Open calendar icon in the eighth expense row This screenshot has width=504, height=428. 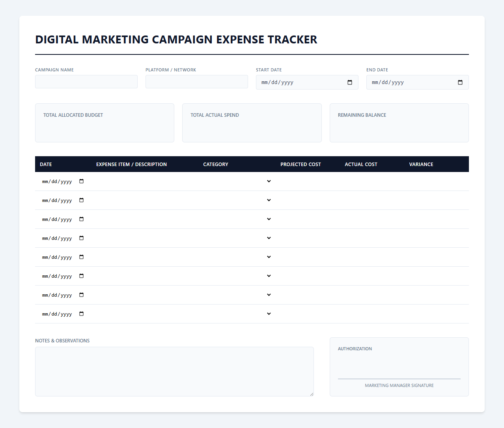(82, 314)
